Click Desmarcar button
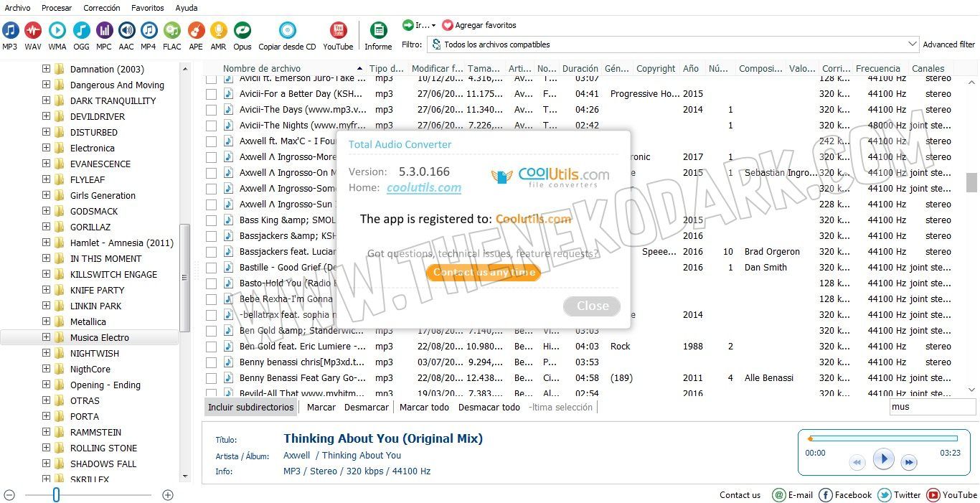The height and width of the screenshot is (503, 980). click(367, 407)
